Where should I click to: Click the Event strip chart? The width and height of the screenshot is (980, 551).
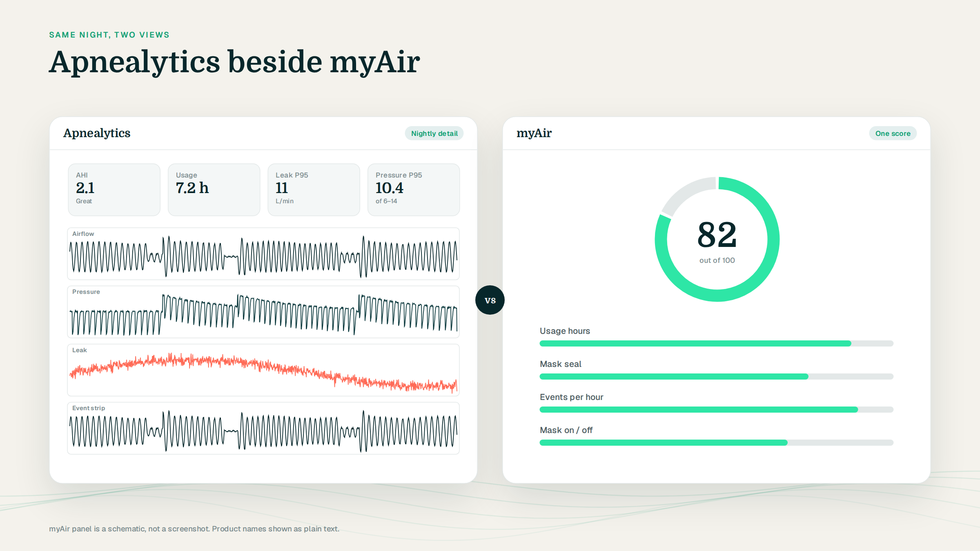[263, 428]
